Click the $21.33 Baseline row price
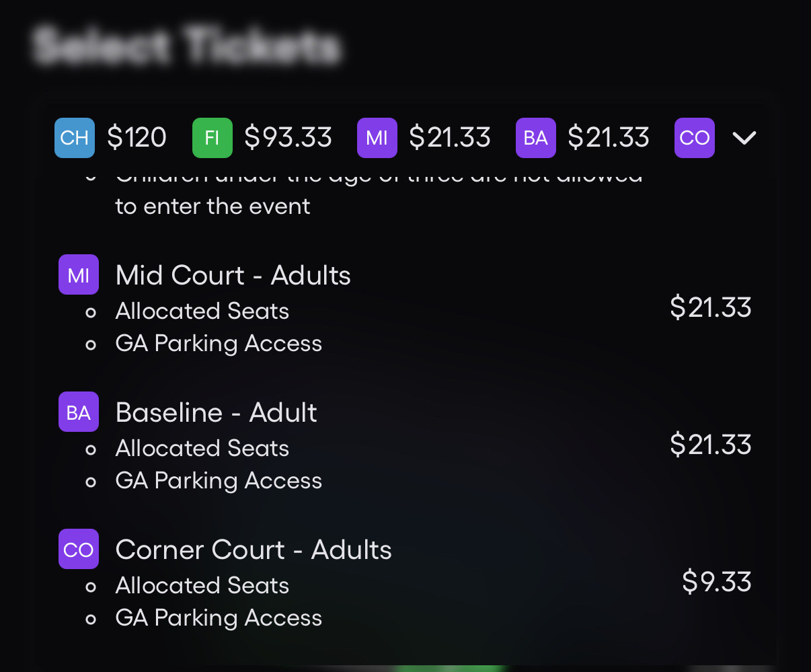 pos(710,445)
